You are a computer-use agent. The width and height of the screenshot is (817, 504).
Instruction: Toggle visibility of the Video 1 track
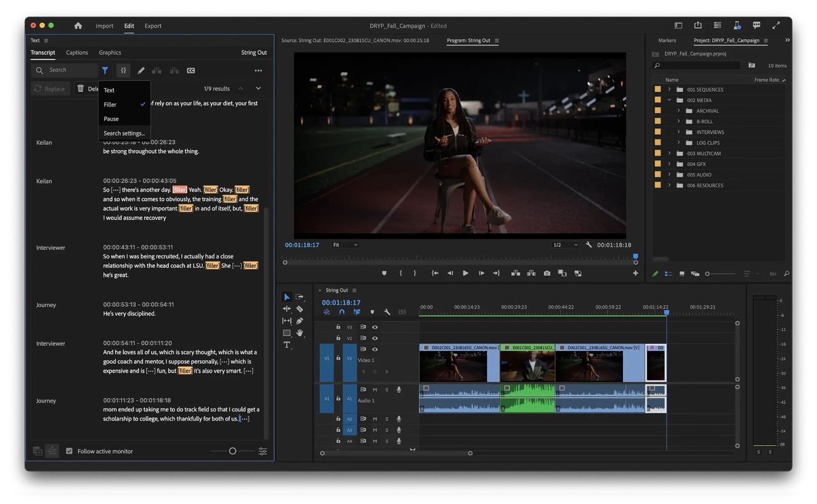click(x=375, y=350)
